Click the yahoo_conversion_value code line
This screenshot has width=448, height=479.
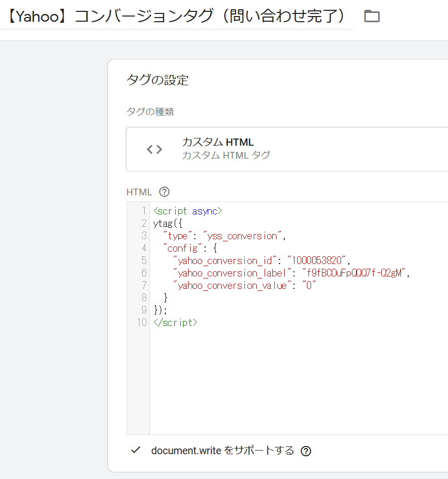tap(244, 285)
